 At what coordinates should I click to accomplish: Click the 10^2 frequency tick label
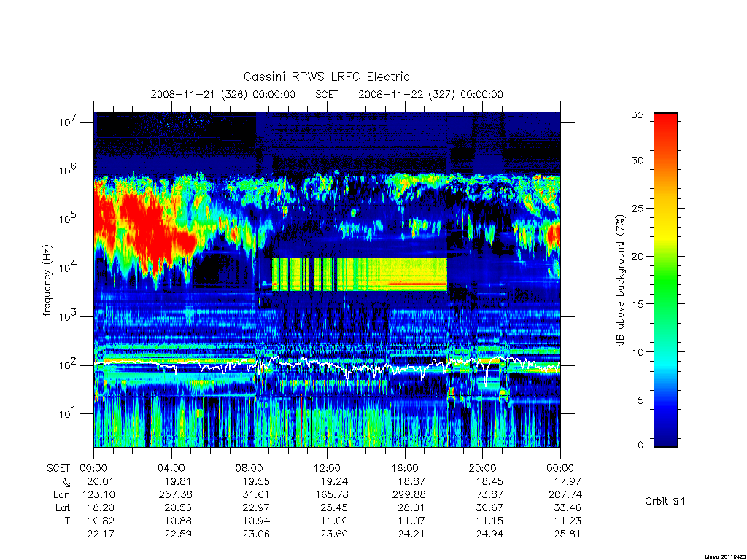coord(69,365)
